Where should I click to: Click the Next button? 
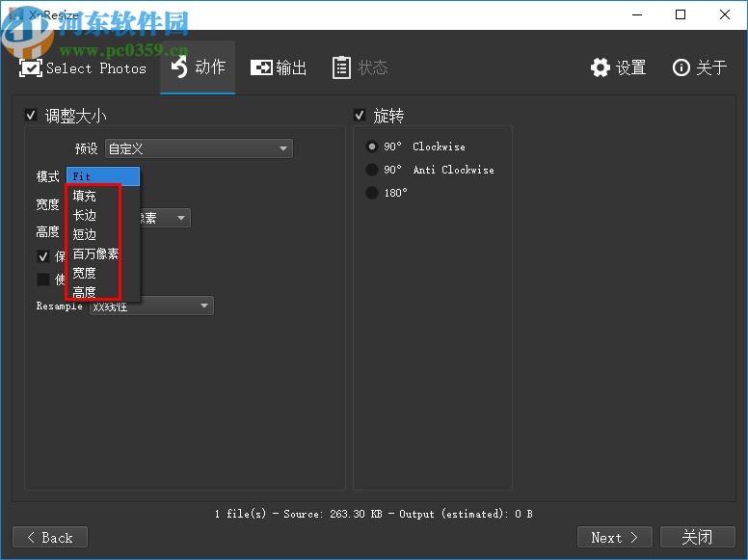pos(614,537)
